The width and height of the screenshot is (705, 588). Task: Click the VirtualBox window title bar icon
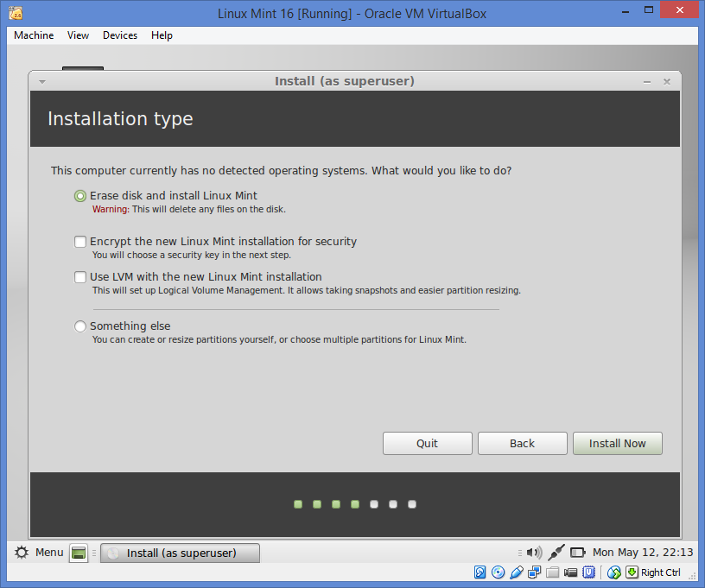(16, 14)
